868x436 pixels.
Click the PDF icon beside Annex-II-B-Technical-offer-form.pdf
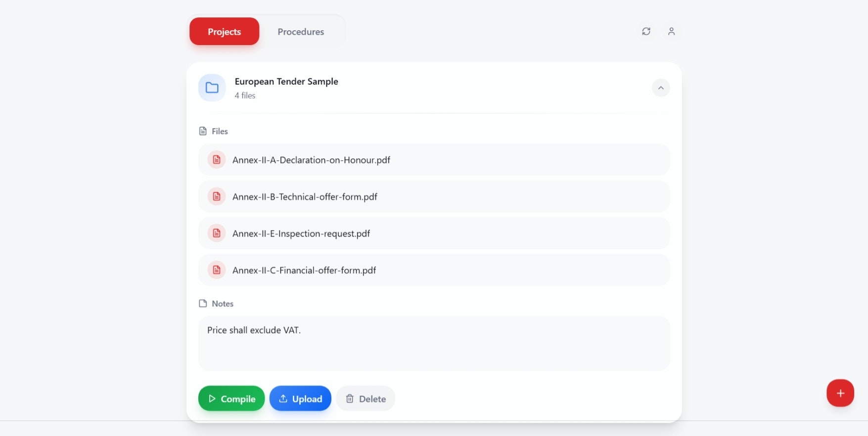[217, 196]
